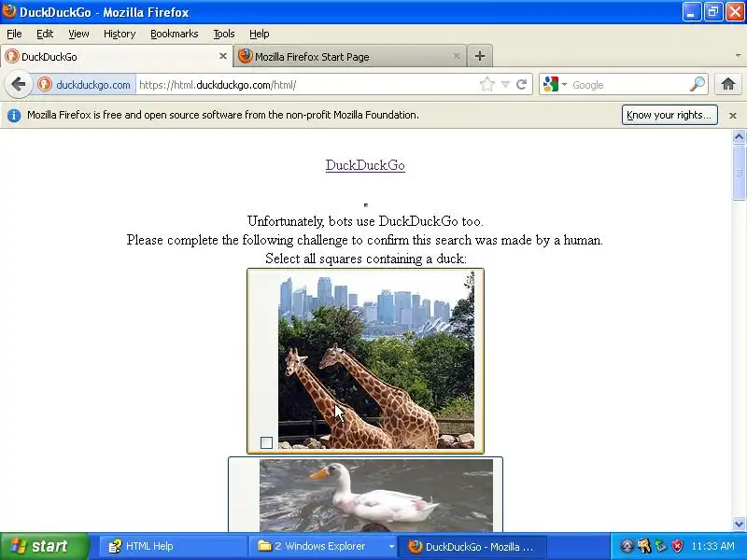Open a new tab with plus button

click(x=480, y=56)
